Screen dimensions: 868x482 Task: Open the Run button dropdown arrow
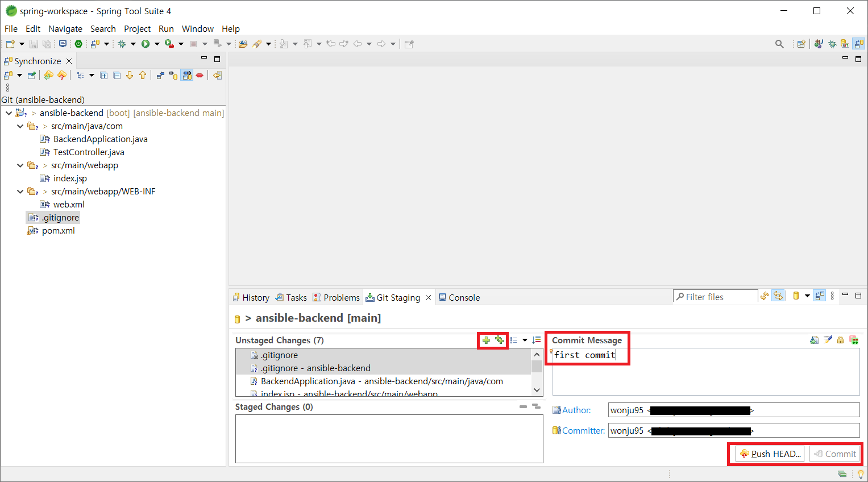(157, 44)
